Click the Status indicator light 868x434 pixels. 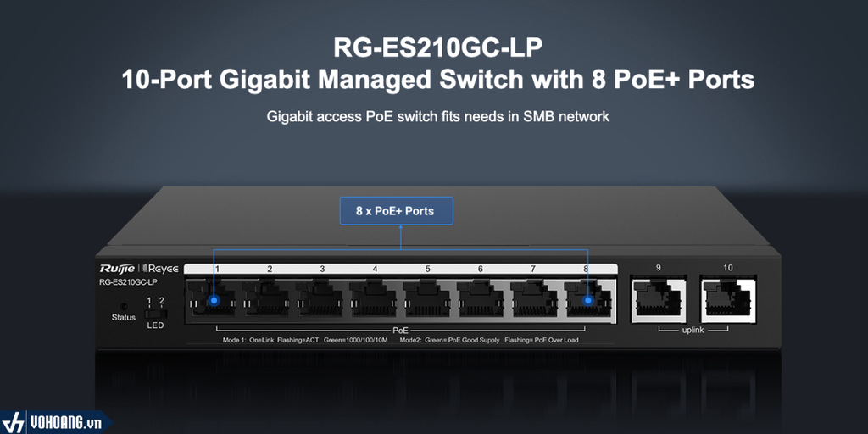click(123, 306)
